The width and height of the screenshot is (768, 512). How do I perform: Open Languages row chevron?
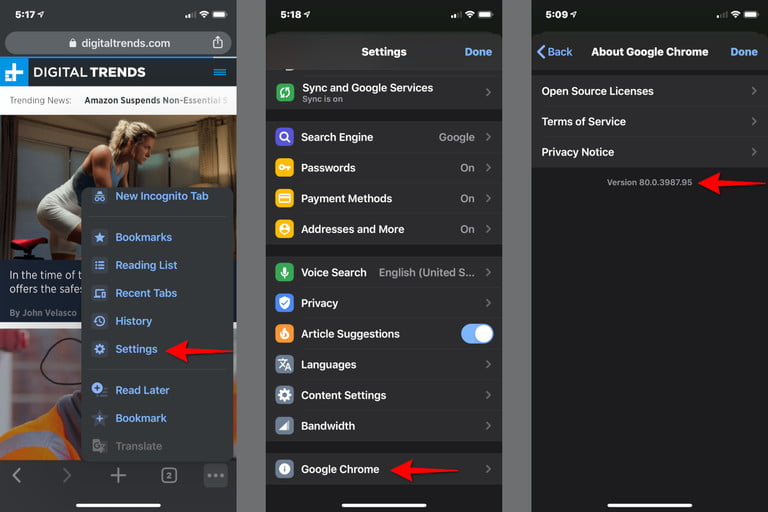488,365
